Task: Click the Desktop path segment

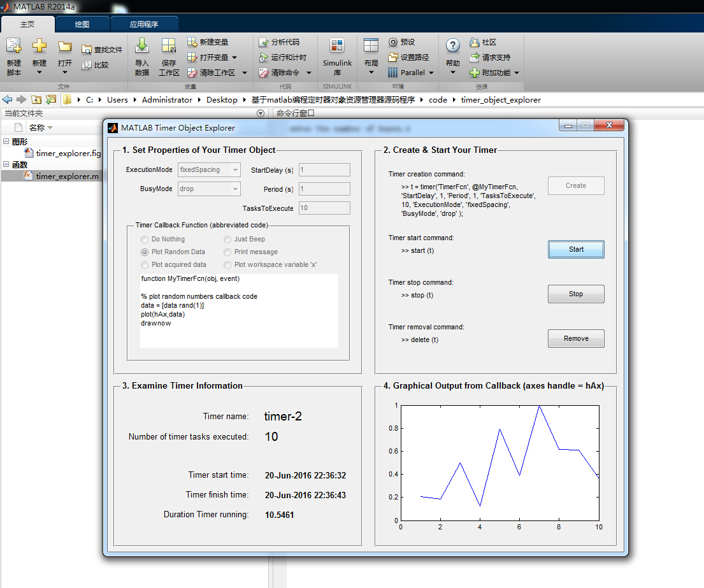Action: (222, 99)
